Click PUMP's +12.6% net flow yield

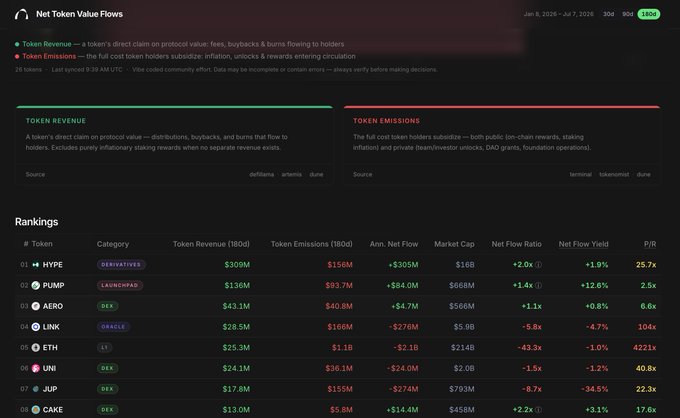pos(594,285)
